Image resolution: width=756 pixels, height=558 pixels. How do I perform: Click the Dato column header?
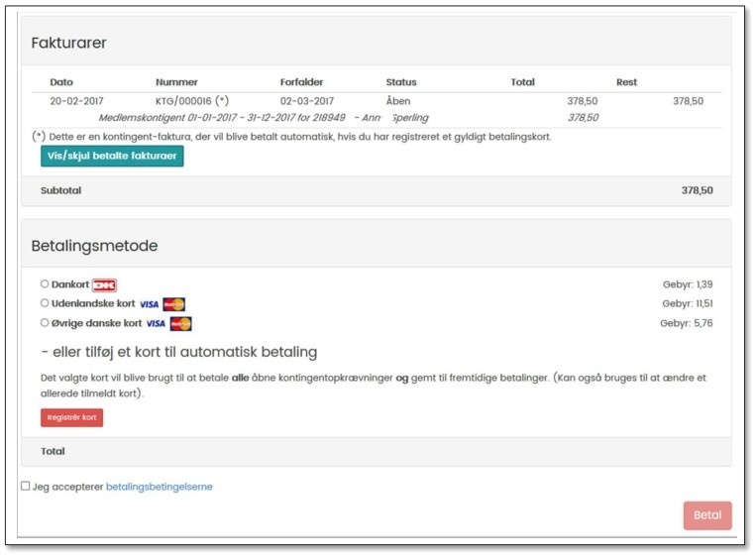coord(61,82)
